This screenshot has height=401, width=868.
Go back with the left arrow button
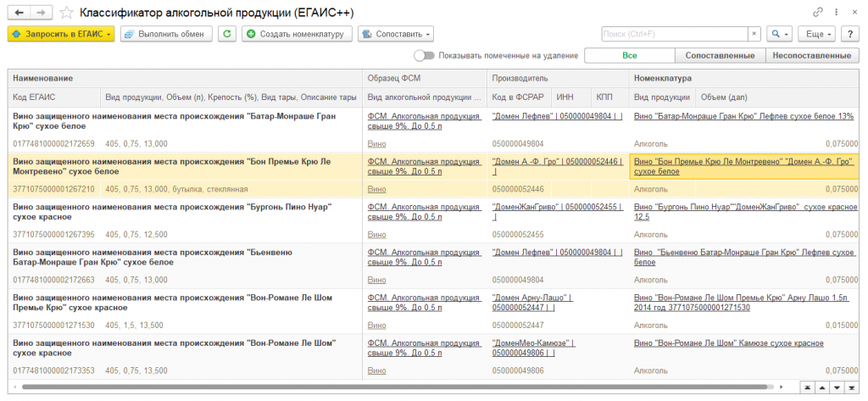(x=19, y=12)
